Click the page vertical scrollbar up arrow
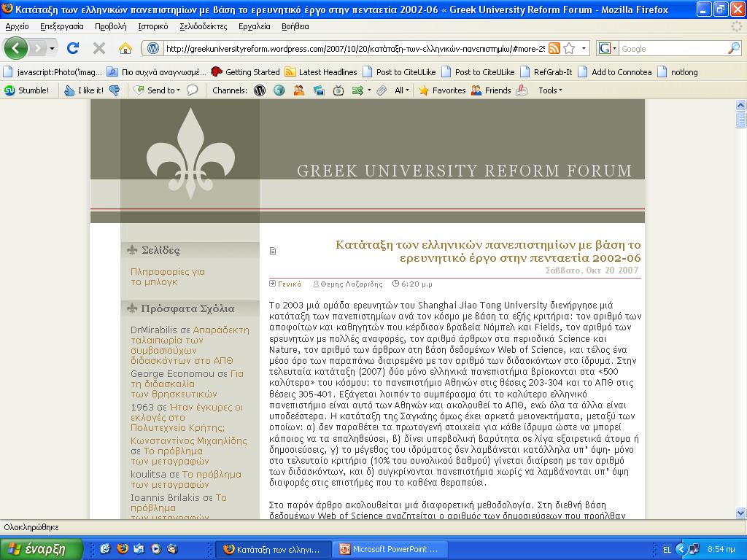The width and height of the screenshot is (747, 560). click(740, 105)
